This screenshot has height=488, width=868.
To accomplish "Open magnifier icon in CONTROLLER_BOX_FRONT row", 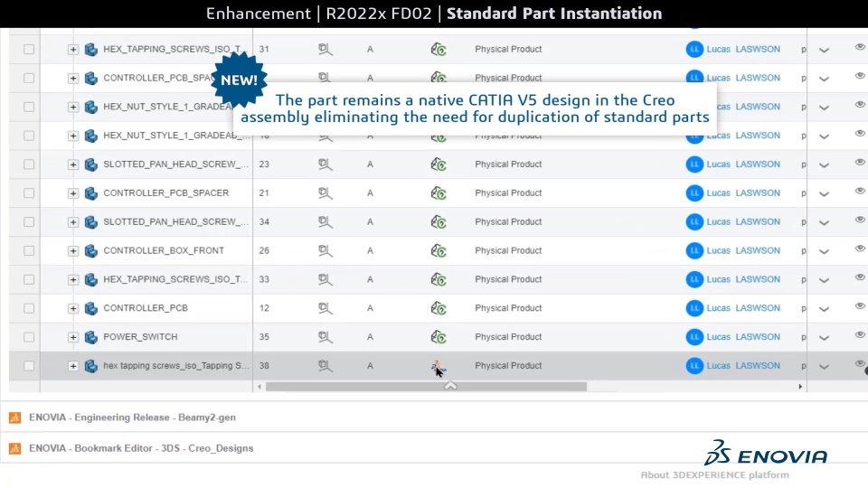I will [x=325, y=250].
